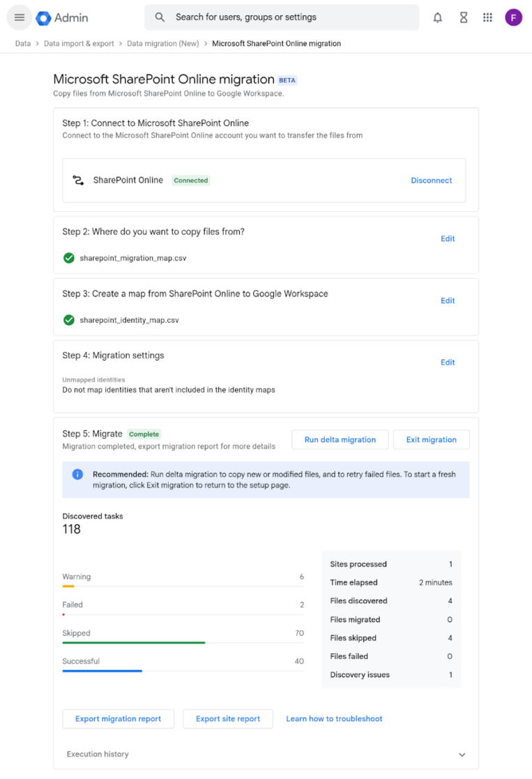Go to Data breadcrumb
The height and width of the screenshot is (779, 532).
[23, 44]
